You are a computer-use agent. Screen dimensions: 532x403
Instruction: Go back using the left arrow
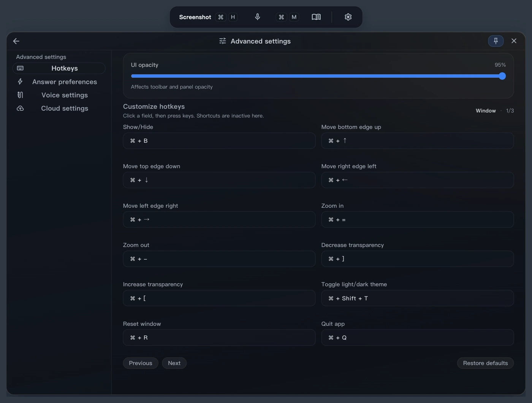(x=16, y=41)
